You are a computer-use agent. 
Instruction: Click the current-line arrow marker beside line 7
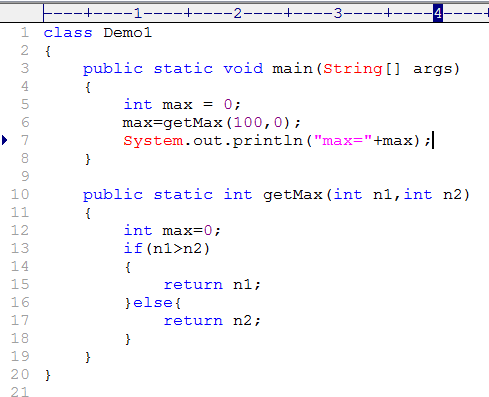4,140
